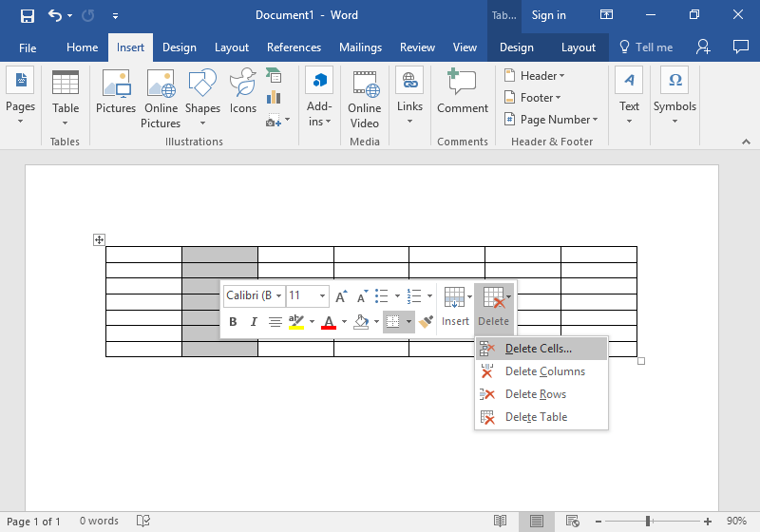This screenshot has width=760, height=532.
Task: Open Table Tools Design tab
Action: click(x=516, y=47)
